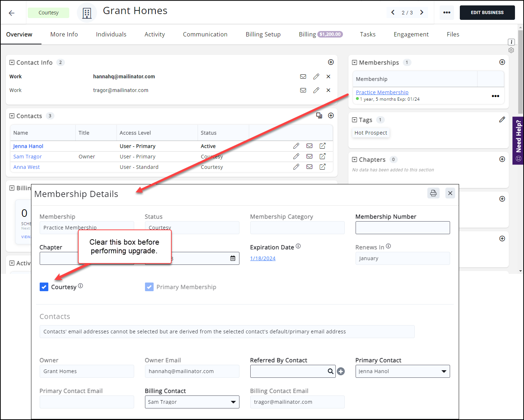This screenshot has width=524, height=420.
Task: Click the Membership Number input field
Action: tap(402, 228)
